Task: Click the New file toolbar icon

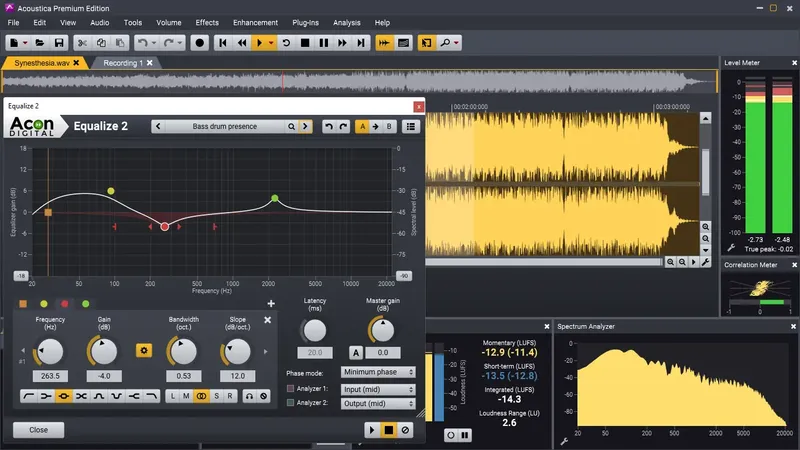Action: click(14, 43)
